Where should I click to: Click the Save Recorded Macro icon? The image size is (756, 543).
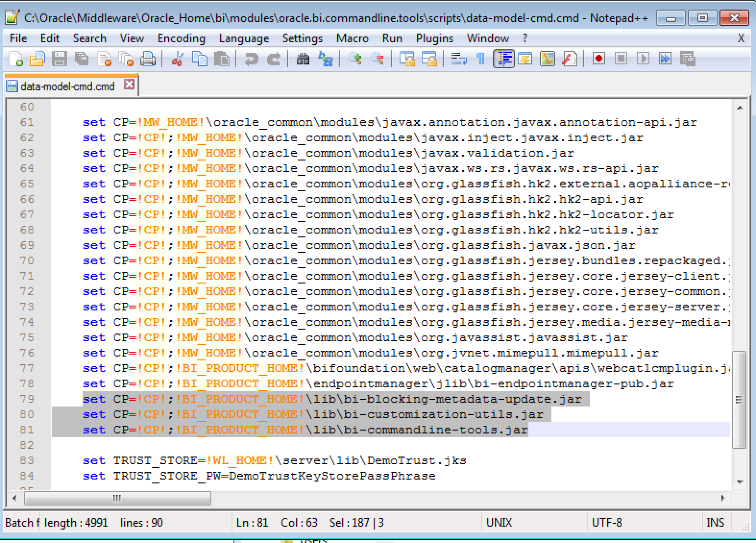tap(688, 59)
